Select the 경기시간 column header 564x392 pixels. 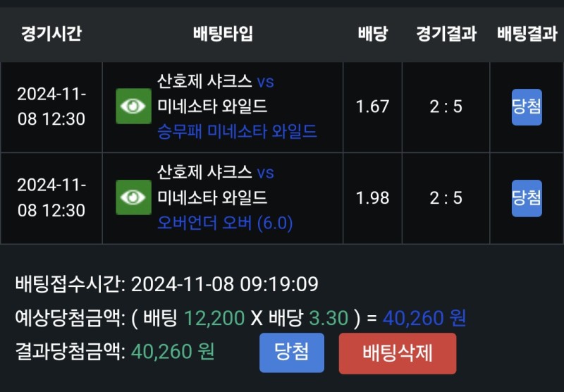coord(51,34)
